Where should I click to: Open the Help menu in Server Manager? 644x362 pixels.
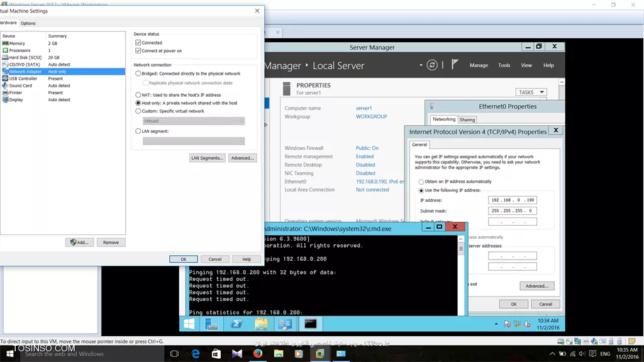pyautogui.click(x=548, y=65)
